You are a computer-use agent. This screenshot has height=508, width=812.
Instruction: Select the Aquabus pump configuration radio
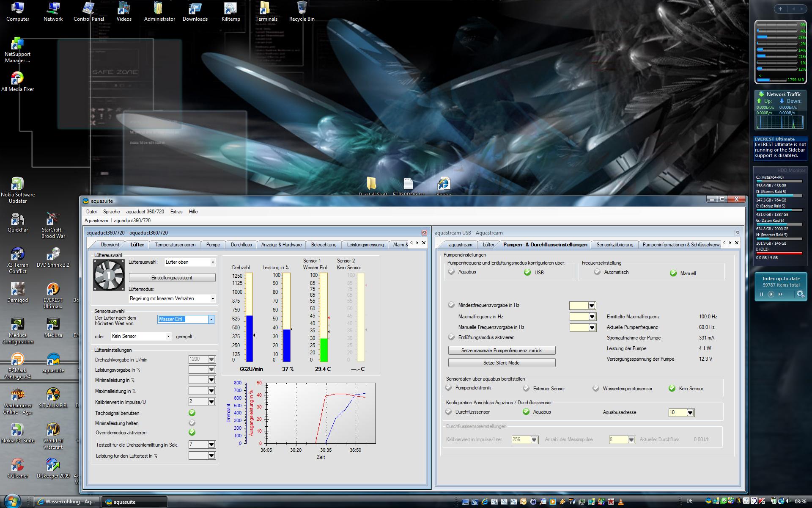[451, 272]
